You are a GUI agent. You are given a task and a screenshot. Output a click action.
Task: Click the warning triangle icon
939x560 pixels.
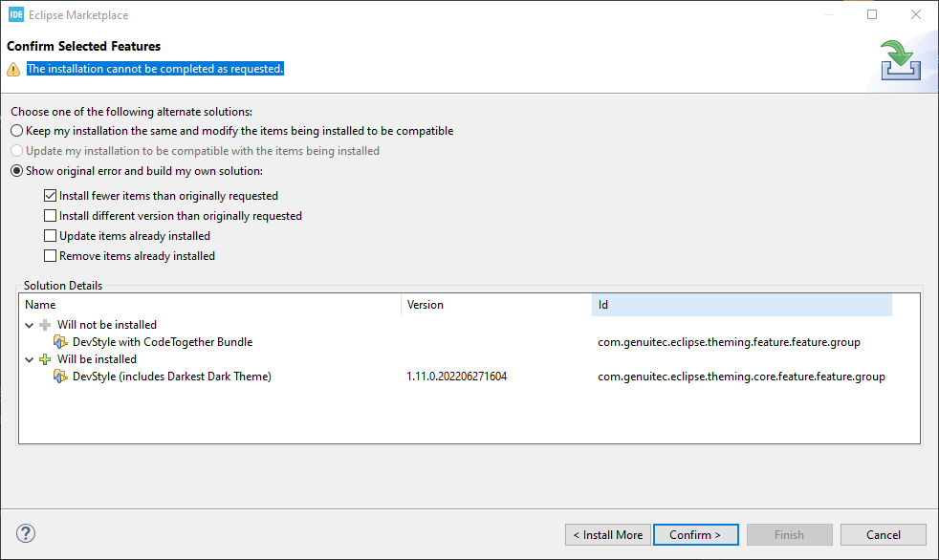coord(13,70)
